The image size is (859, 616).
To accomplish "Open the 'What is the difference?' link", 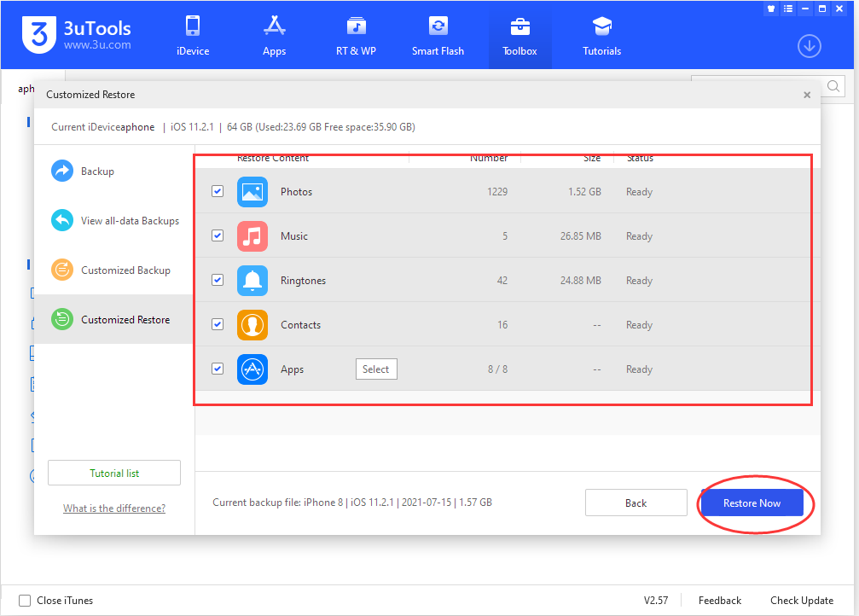I will pyautogui.click(x=113, y=508).
